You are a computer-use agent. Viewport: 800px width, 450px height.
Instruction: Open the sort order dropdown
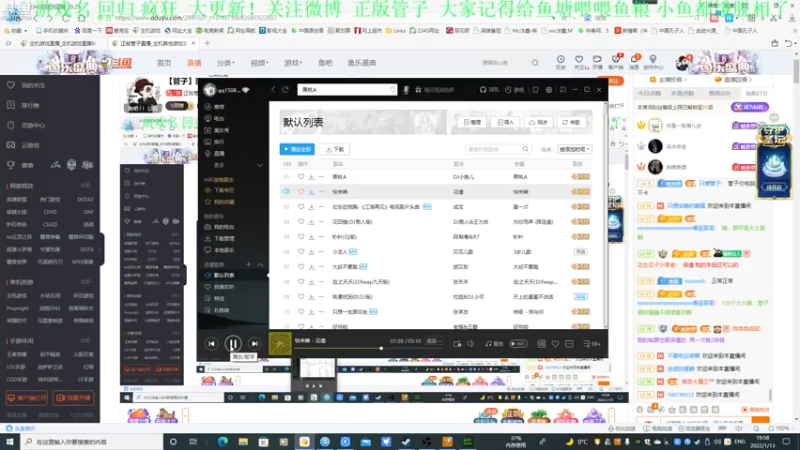click(574, 149)
